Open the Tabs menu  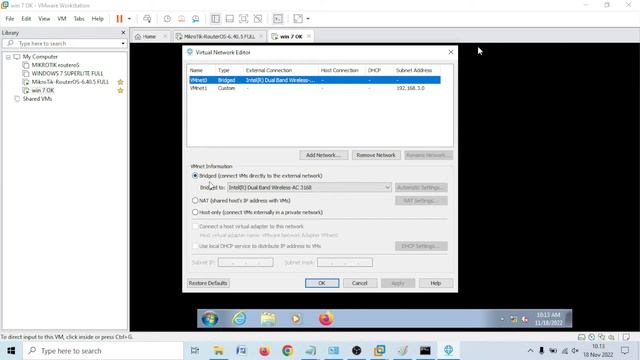coord(79,19)
